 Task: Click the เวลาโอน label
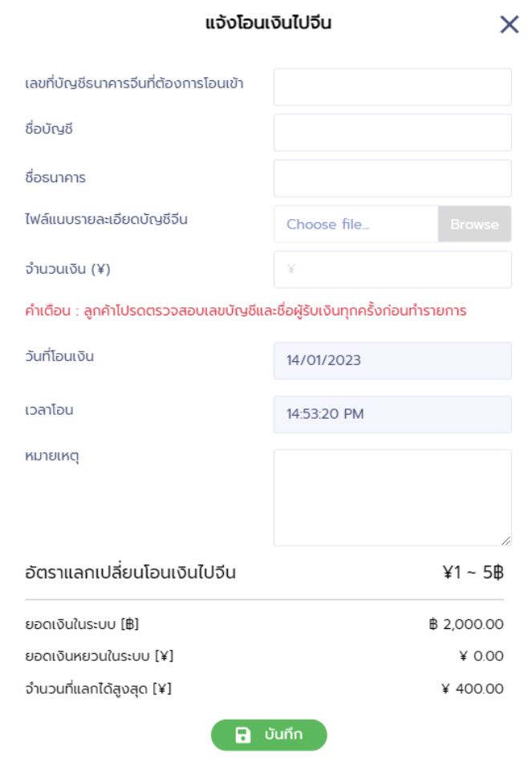click(x=50, y=409)
